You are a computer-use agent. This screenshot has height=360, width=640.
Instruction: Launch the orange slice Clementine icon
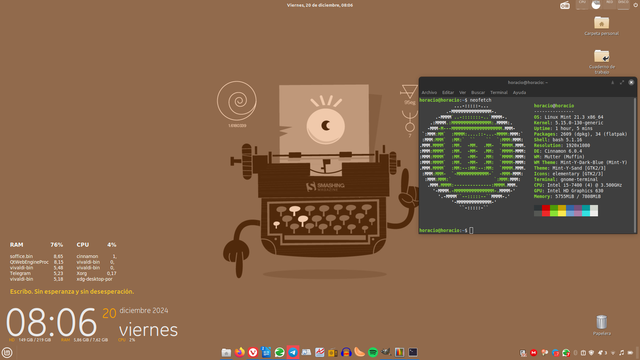click(360, 352)
